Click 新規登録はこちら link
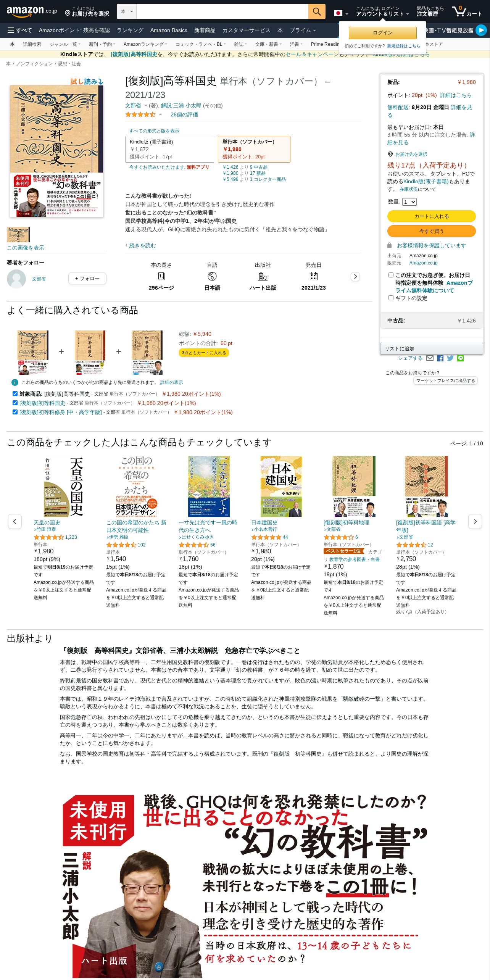This screenshot has height=980, width=490. point(403,46)
